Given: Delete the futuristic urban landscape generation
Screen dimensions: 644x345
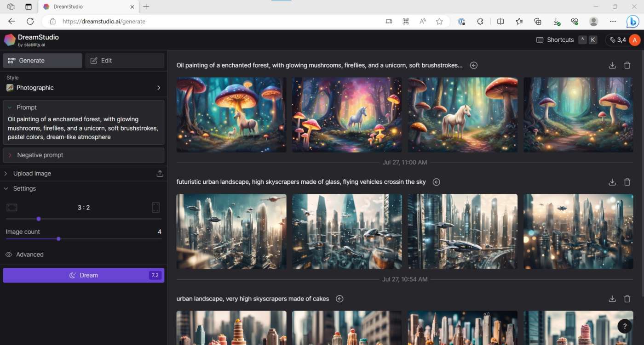Looking at the screenshot, I should coord(627,182).
